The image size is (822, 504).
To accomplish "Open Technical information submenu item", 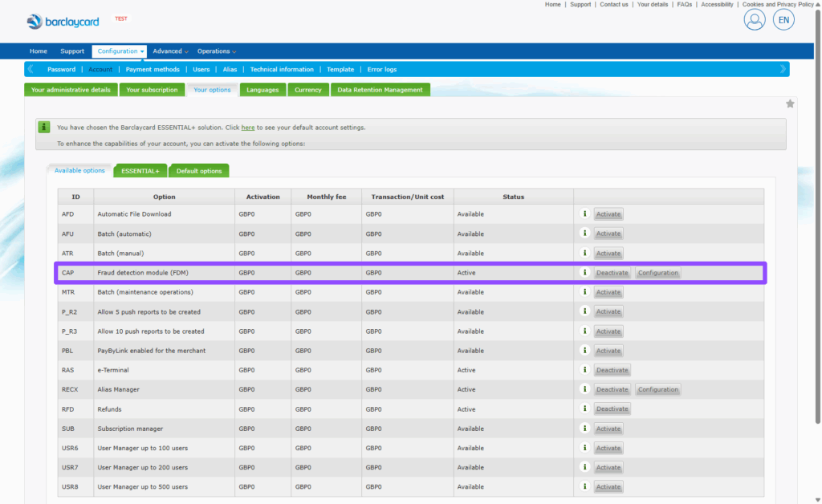I will click(x=282, y=69).
